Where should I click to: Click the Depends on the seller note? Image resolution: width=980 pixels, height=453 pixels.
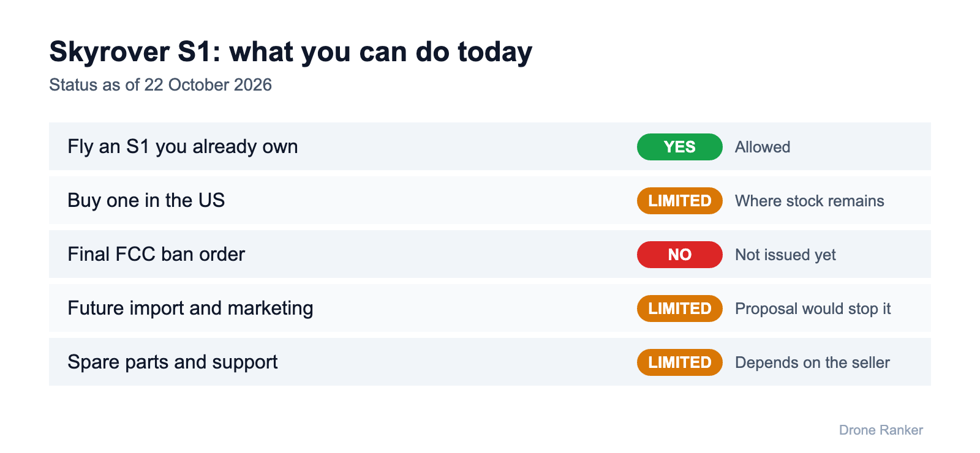point(812,362)
